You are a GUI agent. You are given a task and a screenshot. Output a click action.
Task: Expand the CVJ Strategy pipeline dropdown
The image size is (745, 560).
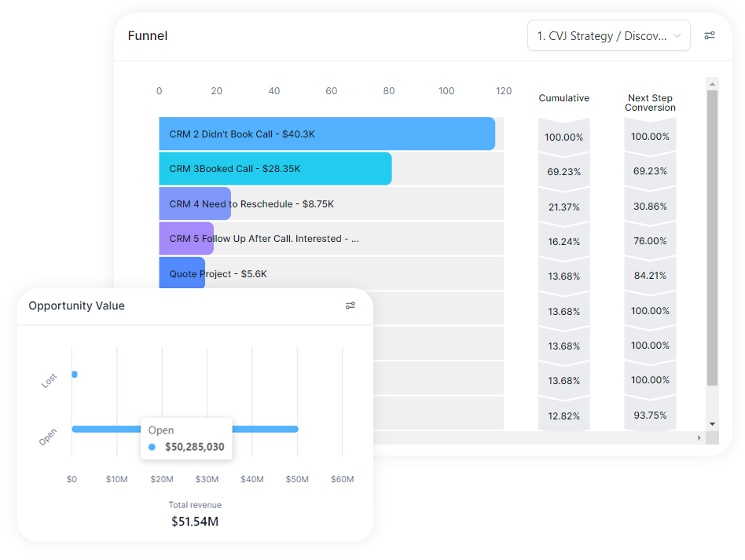[x=601, y=36]
